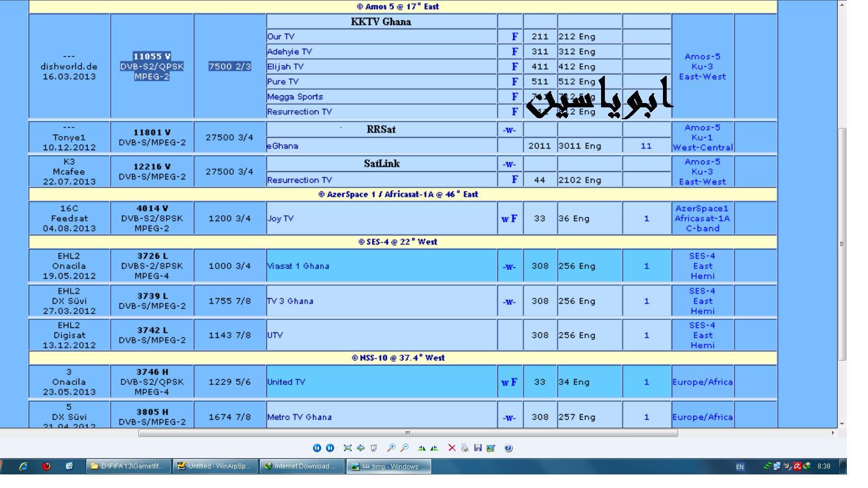
Task: Select the 'Viasat 1 Ghana' channel row
Action: pos(381,266)
